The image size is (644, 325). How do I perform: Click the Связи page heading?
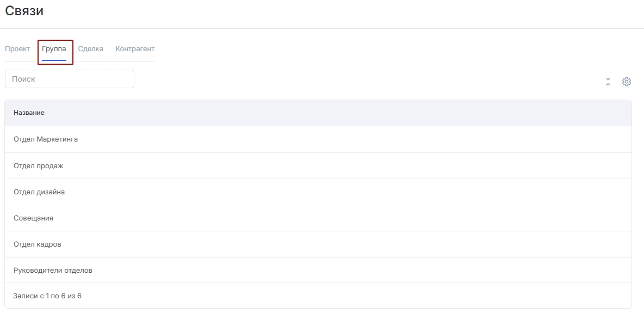click(x=24, y=11)
